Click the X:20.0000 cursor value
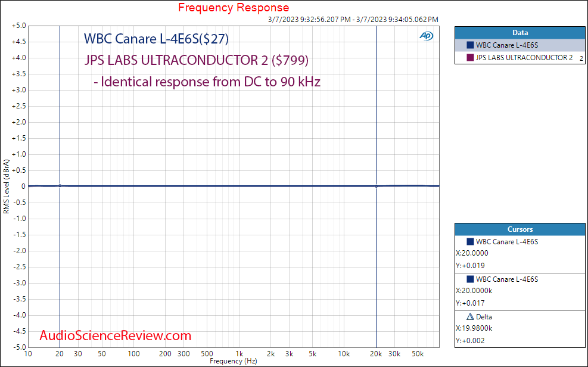This screenshot has height=367, width=588. tap(472, 253)
